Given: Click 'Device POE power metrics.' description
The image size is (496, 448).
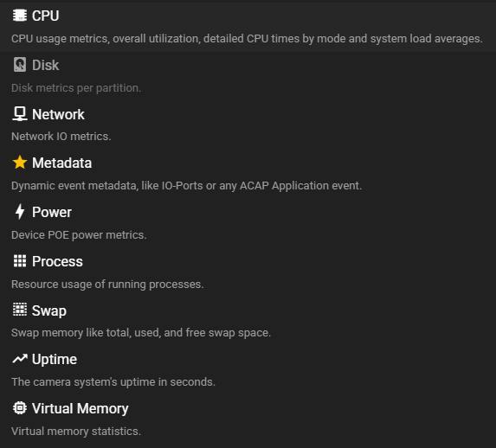Looking at the screenshot, I should (79, 235).
